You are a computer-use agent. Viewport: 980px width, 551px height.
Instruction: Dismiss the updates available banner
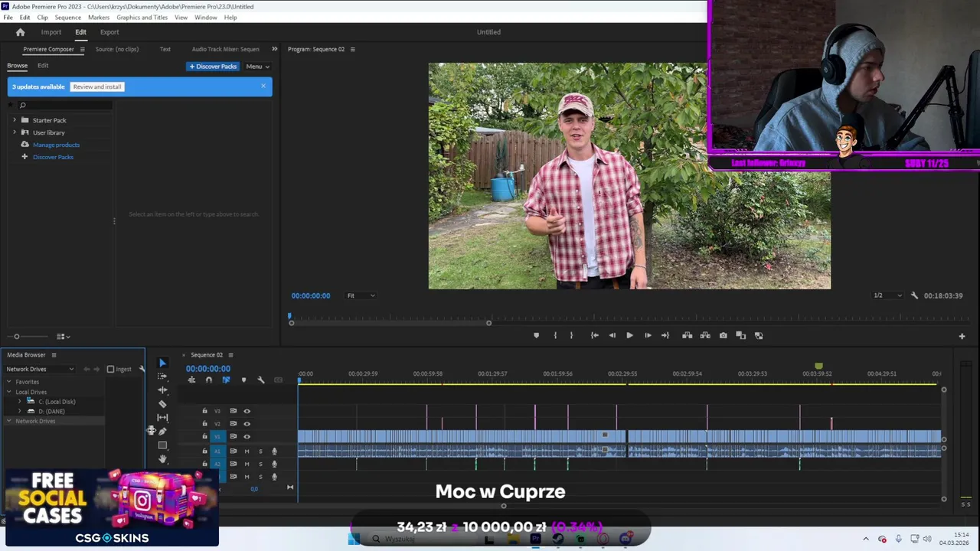coord(263,86)
